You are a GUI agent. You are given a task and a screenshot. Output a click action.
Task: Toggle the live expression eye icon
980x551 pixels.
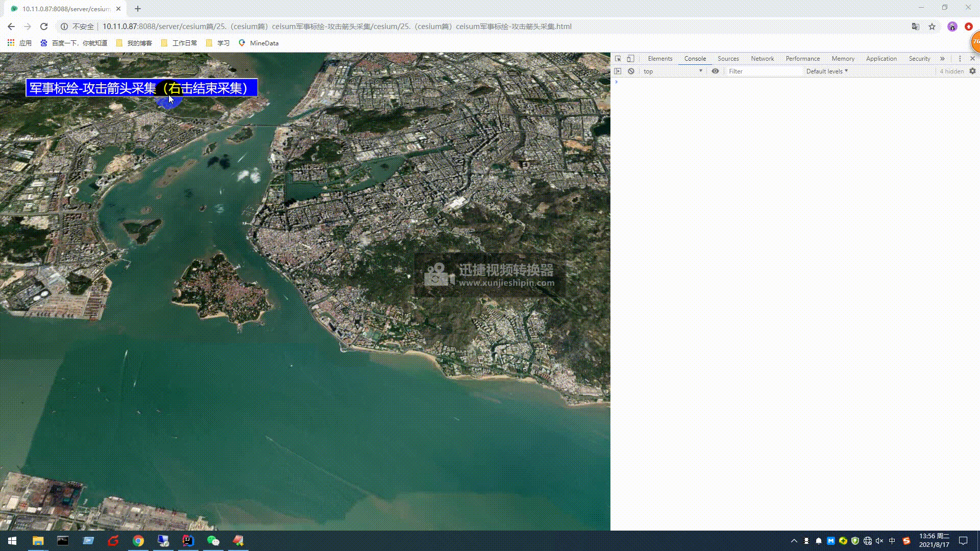coord(715,71)
